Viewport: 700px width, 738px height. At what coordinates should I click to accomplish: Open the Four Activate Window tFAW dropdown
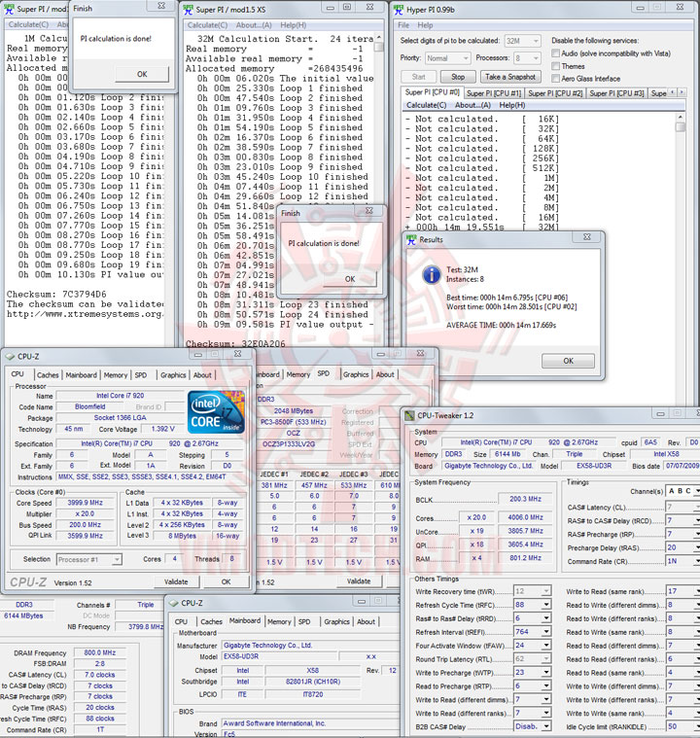pos(546,646)
